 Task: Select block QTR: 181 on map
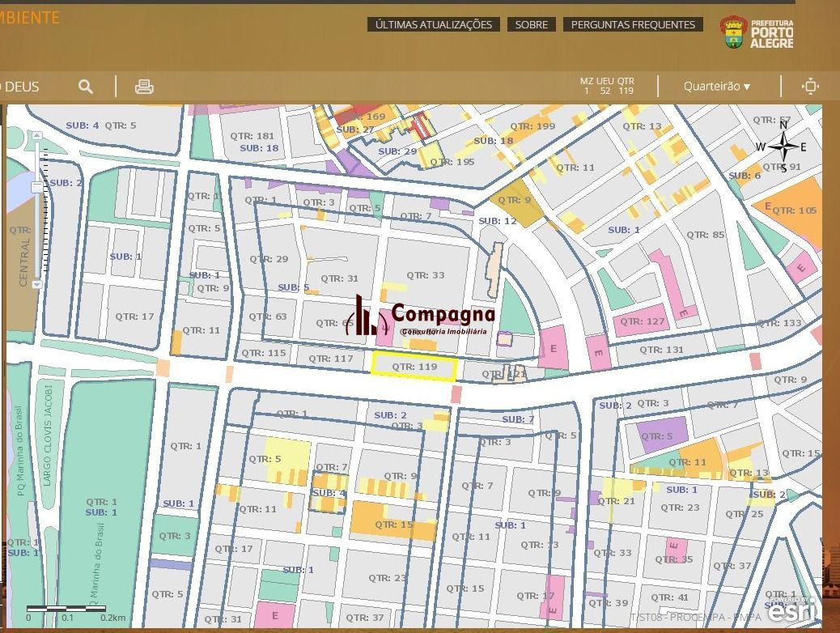[252, 136]
